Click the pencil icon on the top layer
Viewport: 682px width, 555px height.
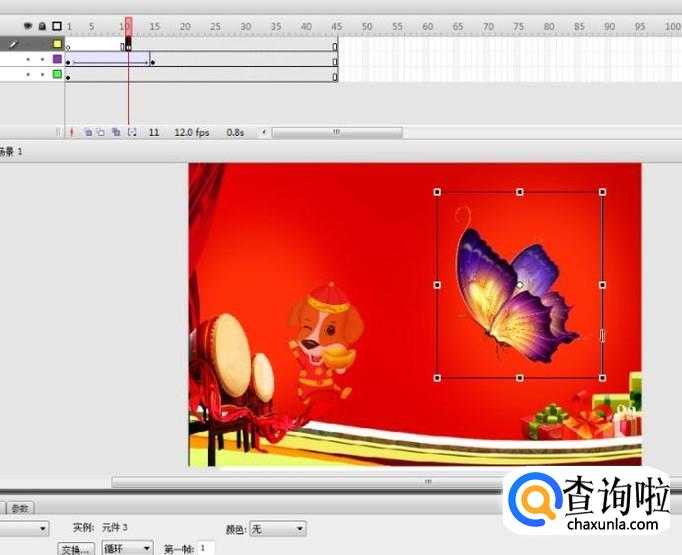pyautogui.click(x=13, y=44)
